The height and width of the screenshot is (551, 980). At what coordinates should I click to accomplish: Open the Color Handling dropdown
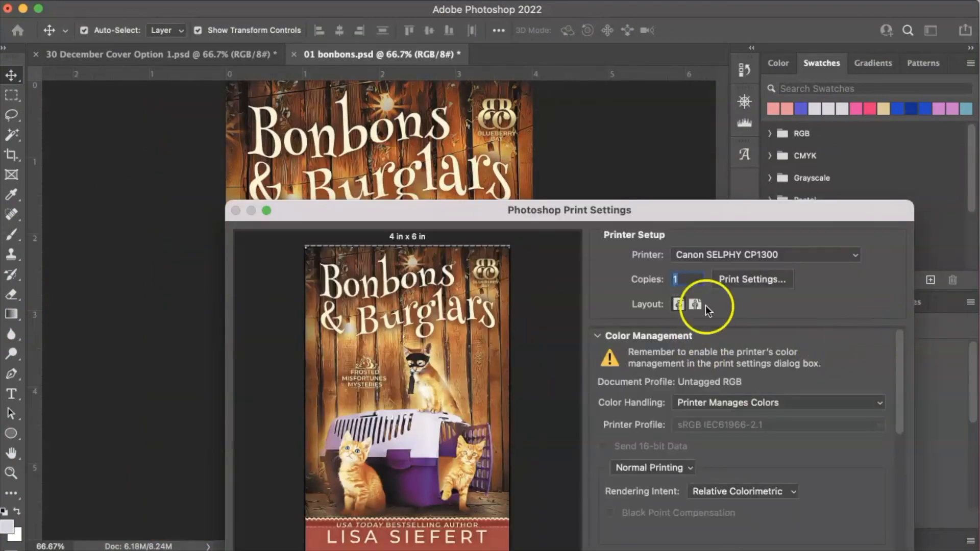778,403
